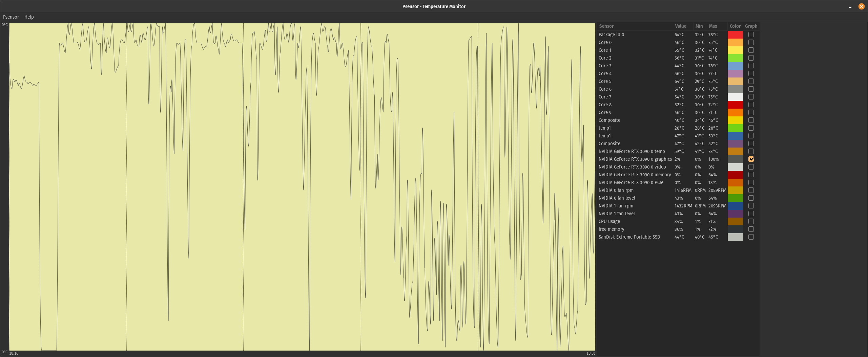Enable graph for Package id 0
Screen dimensions: 868x357
click(x=751, y=35)
